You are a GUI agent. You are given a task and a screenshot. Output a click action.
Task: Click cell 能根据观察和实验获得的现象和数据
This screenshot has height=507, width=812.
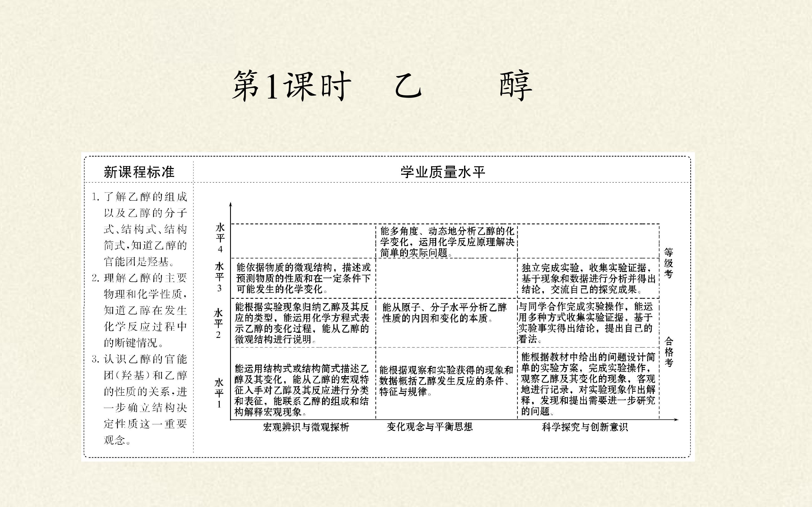pos(446,380)
